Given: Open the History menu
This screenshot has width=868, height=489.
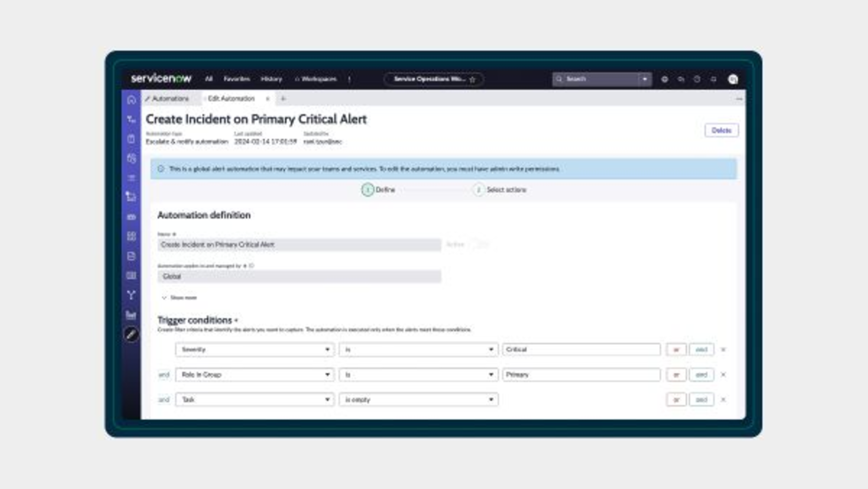Looking at the screenshot, I should pyautogui.click(x=271, y=79).
